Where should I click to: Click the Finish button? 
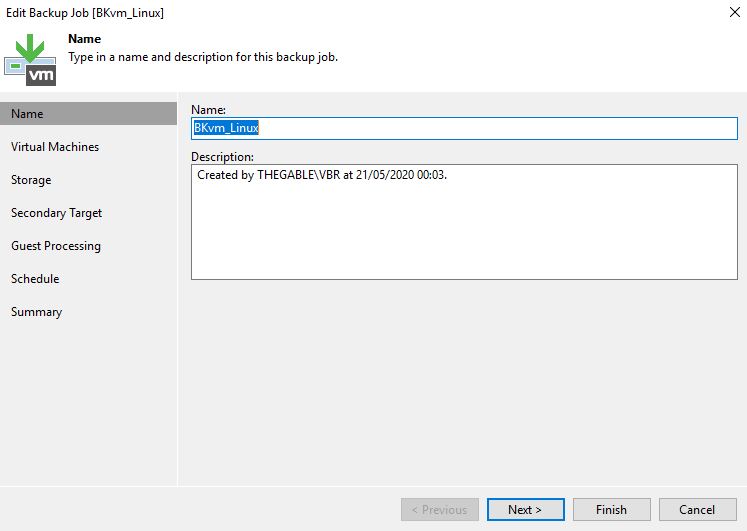point(612,510)
